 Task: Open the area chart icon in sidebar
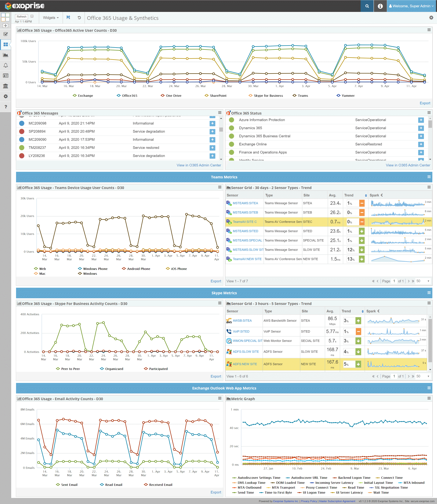[6, 55]
